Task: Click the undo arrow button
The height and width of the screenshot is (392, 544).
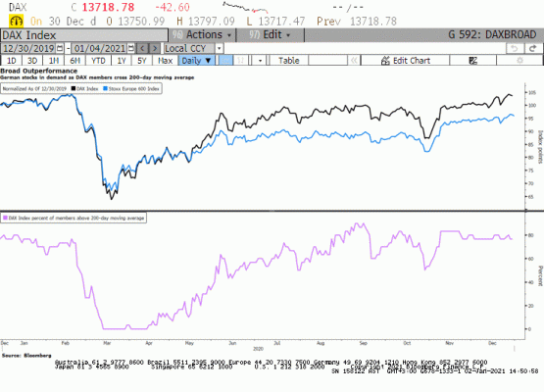Action: (x=515, y=48)
